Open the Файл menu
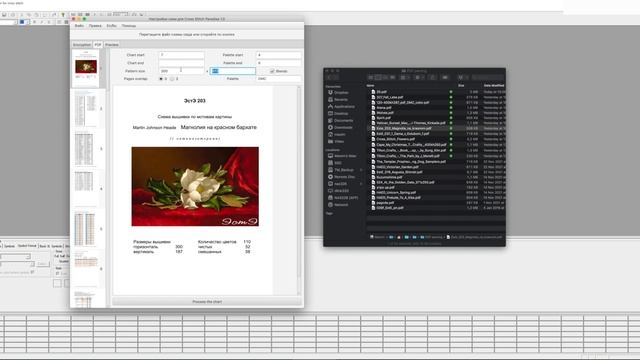This screenshot has width=640, height=360. pos(79,26)
